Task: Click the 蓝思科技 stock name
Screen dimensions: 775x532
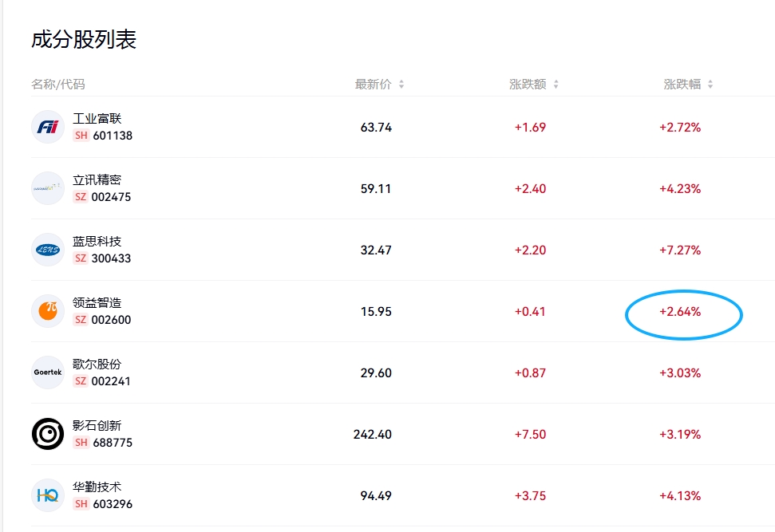Action: click(x=97, y=242)
